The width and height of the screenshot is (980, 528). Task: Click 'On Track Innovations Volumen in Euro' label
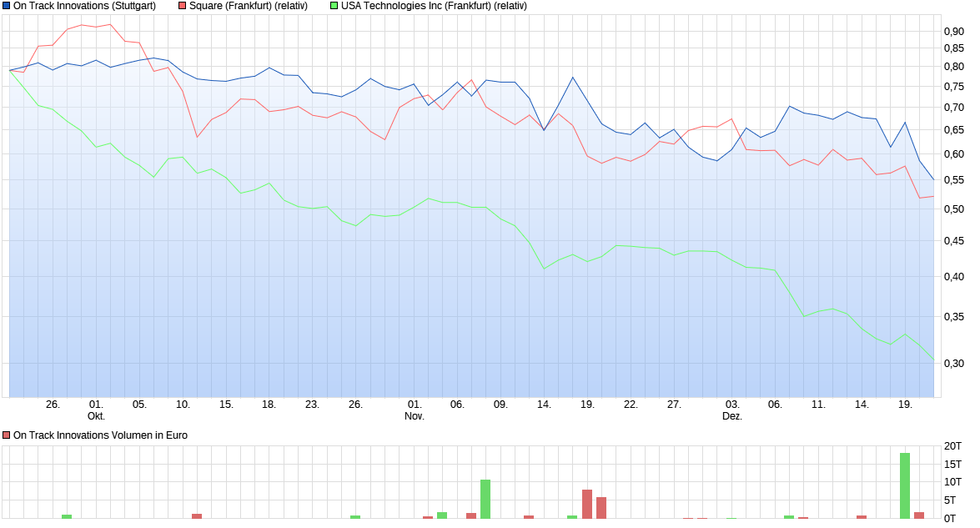click(100, 435)
